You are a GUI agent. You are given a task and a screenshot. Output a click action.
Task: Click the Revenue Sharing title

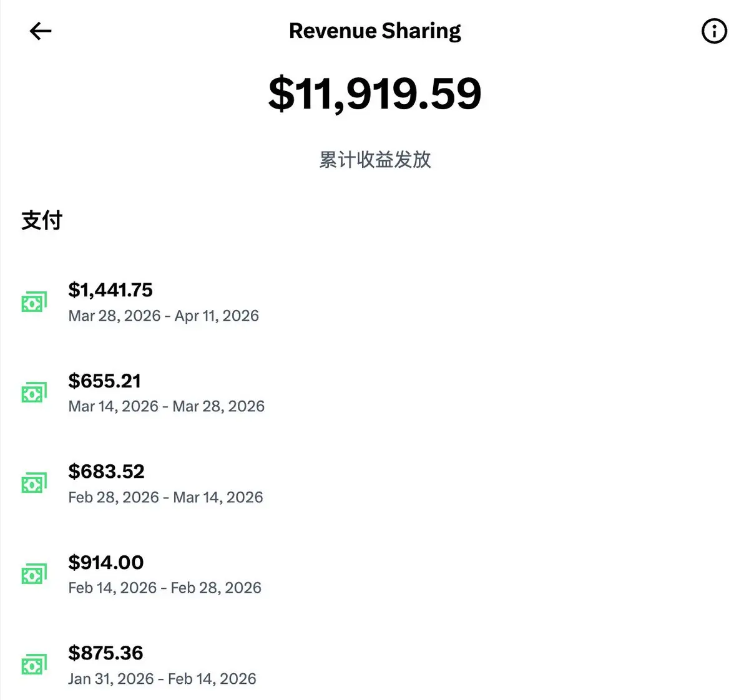[374, 31]
